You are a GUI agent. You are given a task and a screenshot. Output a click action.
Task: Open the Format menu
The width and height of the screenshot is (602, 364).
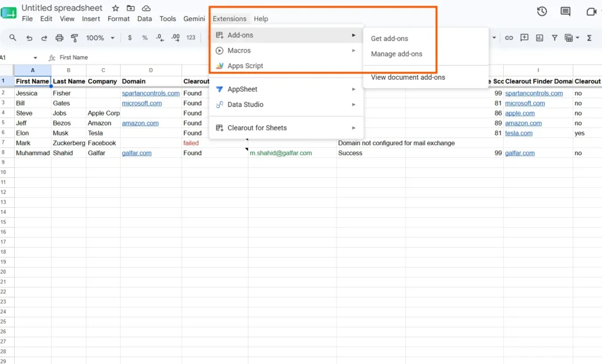118,19
